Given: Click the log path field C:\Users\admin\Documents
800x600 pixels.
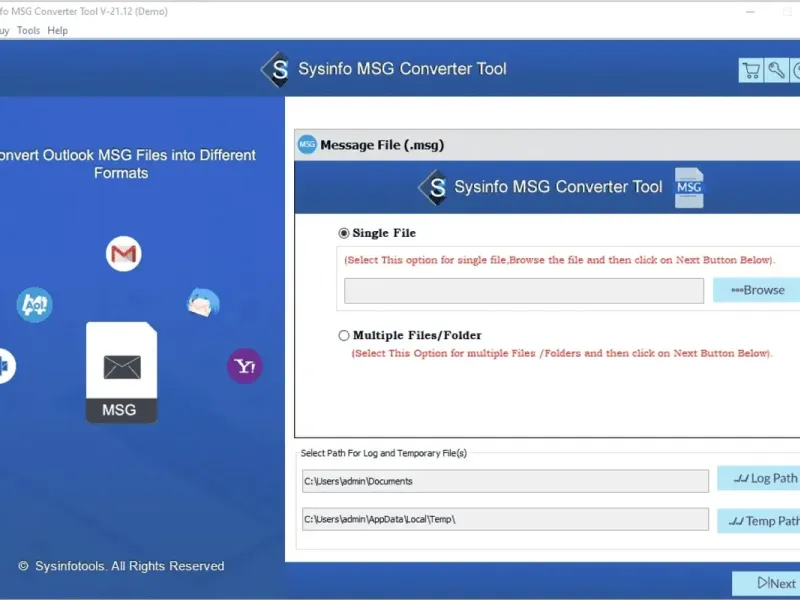Looking at the screenshot, I should click(x=505, y=481).
